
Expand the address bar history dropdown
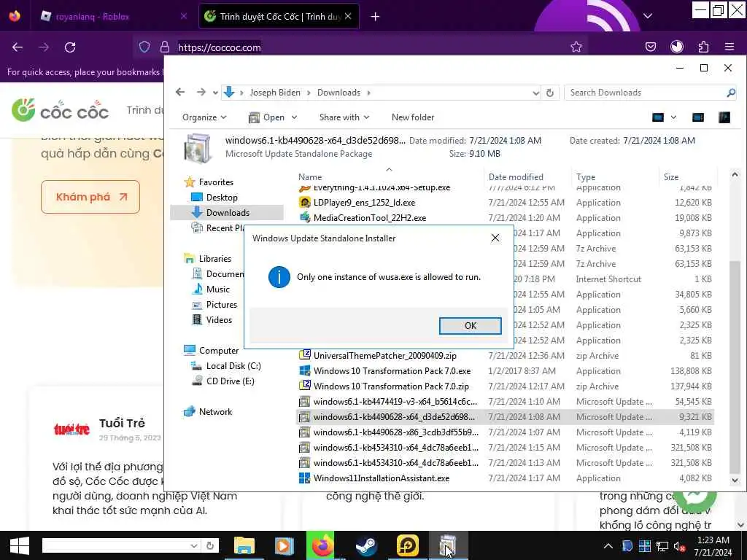pyautogui.click(x=535, y=93)
